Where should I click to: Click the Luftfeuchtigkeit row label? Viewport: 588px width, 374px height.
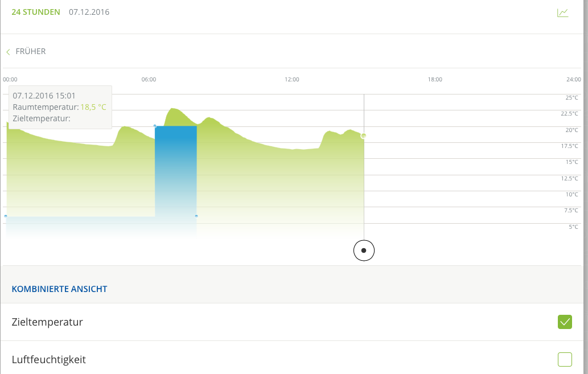pyautogui.click(x=49, y=359)
